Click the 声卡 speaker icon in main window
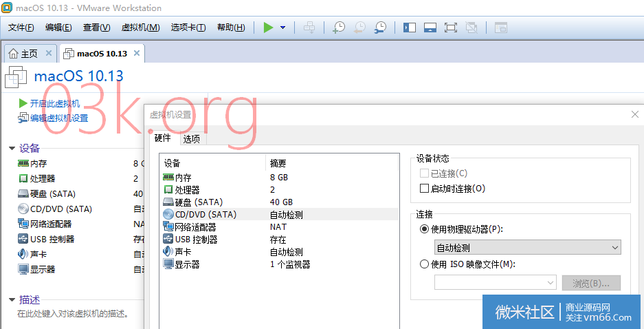 [x=23, y=255]
